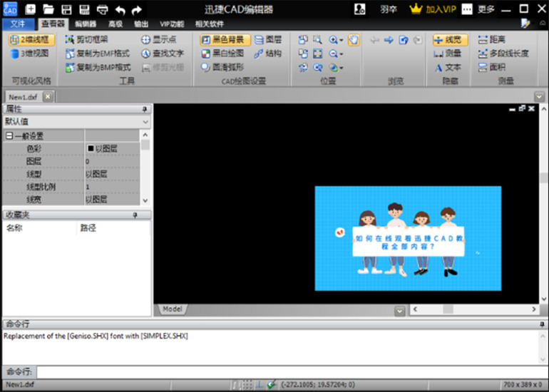Click the zoom in magnifier icon
Image resolution: width=549 pixels, height=392 pixels.
coord(333,39)
